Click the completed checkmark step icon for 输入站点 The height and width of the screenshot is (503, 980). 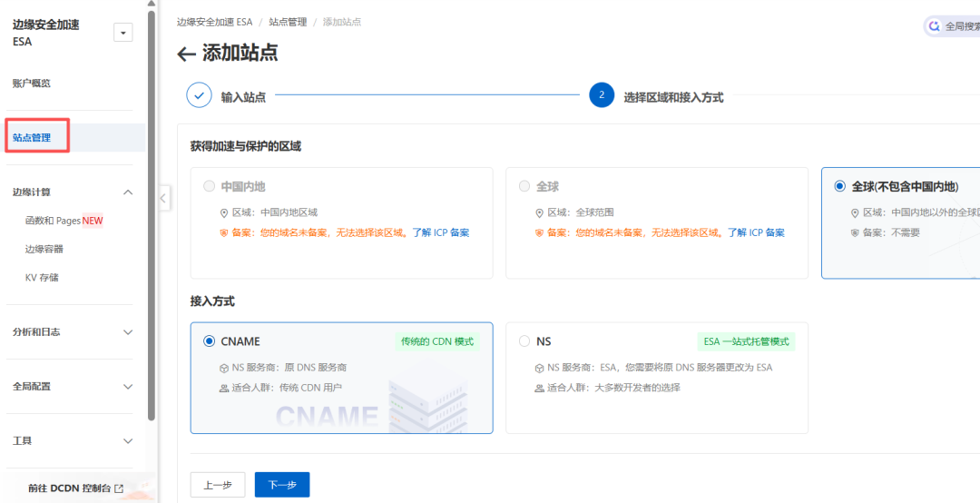tap(199, 96)
